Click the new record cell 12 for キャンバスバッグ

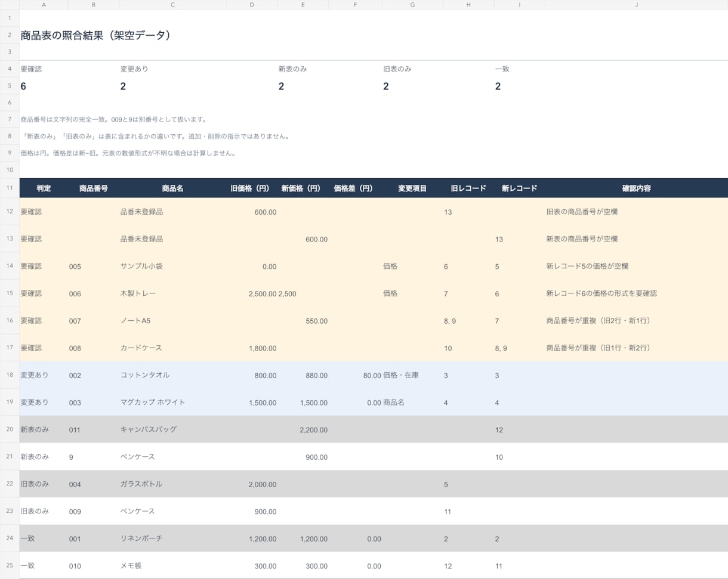pos(520,429)
